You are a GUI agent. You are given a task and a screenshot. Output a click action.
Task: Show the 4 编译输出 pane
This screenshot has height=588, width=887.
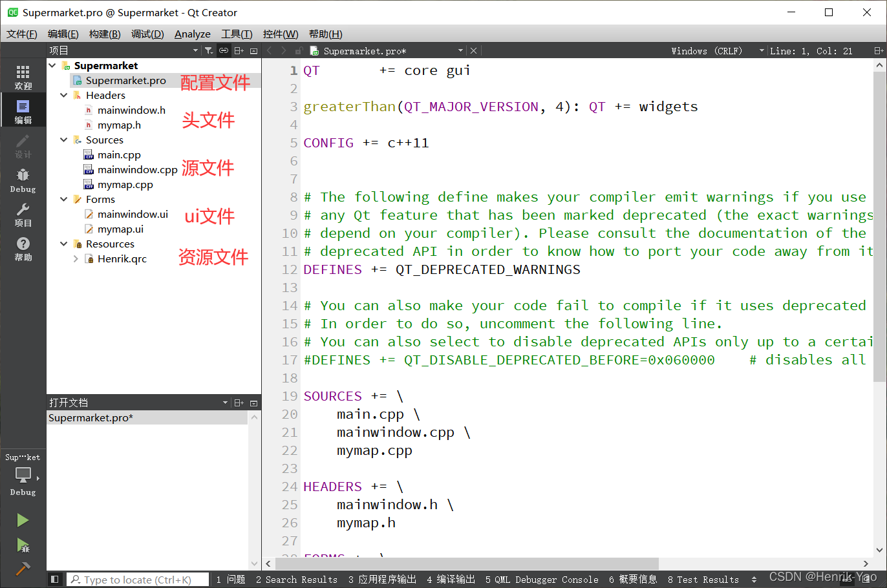451,580
